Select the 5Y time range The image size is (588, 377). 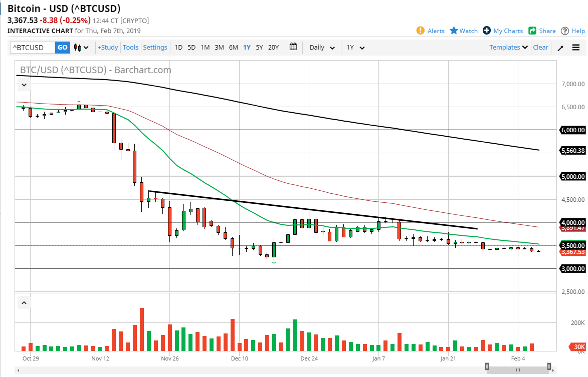[259, 47]
